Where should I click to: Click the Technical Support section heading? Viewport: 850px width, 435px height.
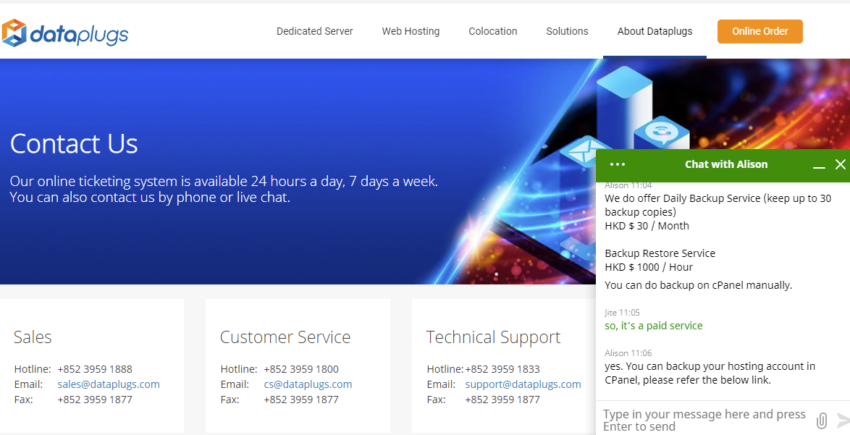point(493,337)
